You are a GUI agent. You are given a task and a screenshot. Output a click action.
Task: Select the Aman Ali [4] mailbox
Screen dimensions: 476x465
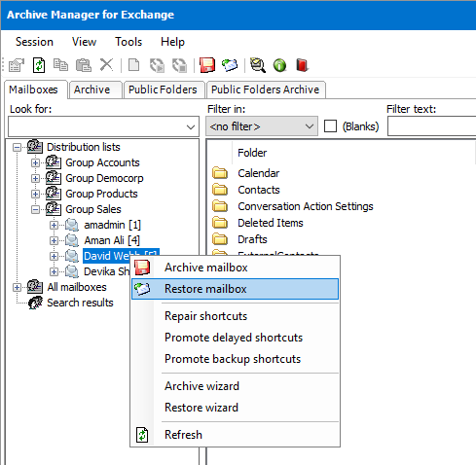click(112, 240)
